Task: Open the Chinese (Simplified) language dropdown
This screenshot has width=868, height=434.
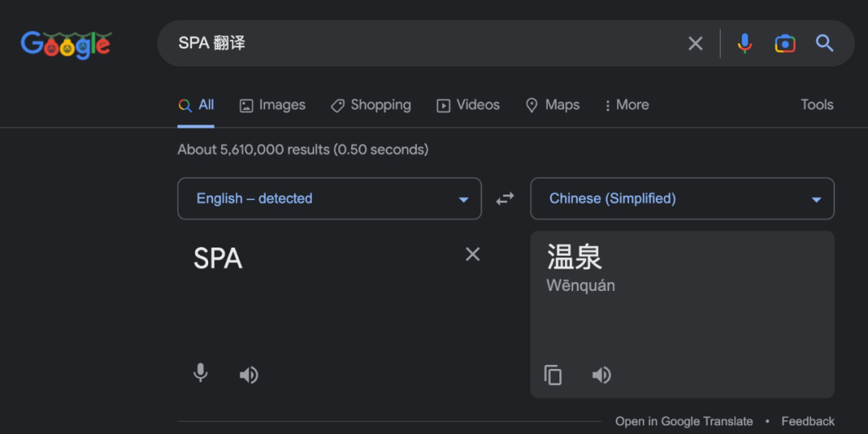Action: pos(682,199)
